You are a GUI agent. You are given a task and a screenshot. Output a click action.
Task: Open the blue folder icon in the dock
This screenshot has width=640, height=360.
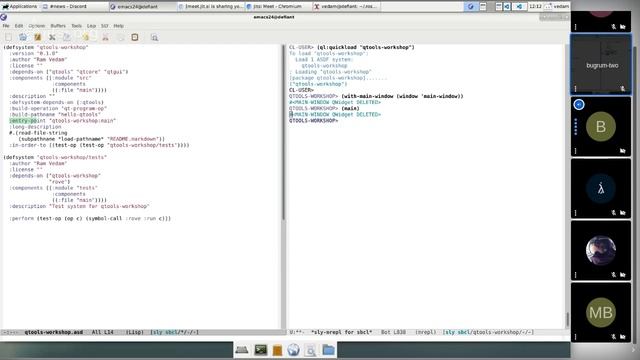pyautogui.click(x=328, y=350)
